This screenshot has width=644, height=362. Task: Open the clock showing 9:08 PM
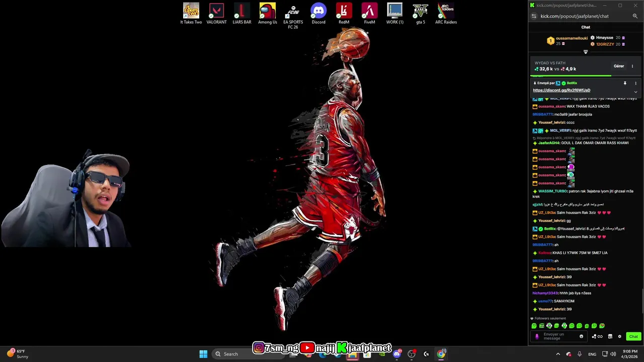pyautogui.click(x=630, y=354)
